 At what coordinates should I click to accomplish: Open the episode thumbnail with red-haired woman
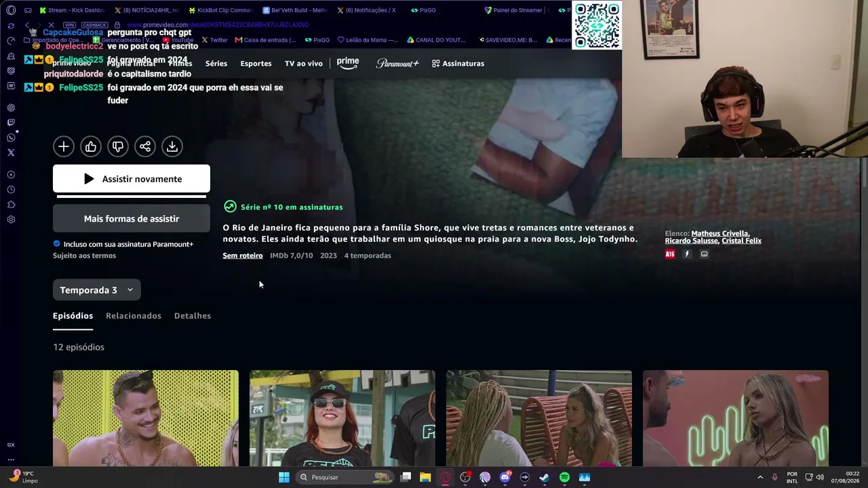point(342,418)
